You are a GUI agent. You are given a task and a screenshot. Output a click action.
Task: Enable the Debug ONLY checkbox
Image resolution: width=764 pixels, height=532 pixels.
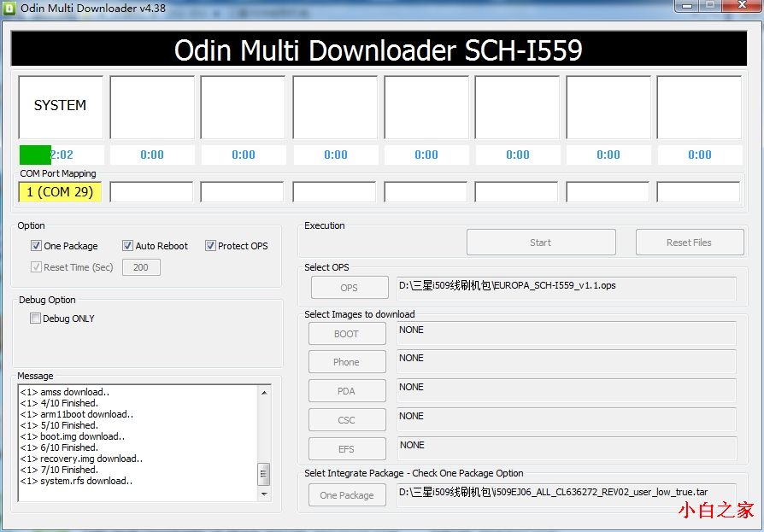click(x=35, y=319)
